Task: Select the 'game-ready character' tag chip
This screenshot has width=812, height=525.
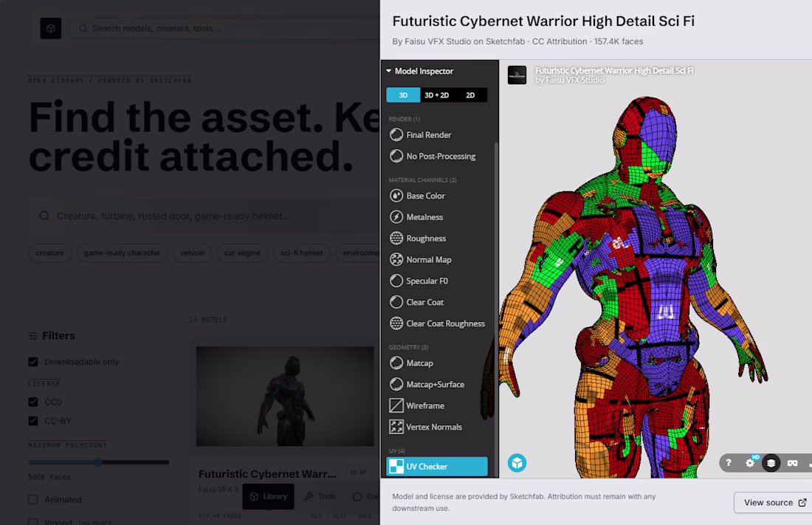Action: [123, 253]
